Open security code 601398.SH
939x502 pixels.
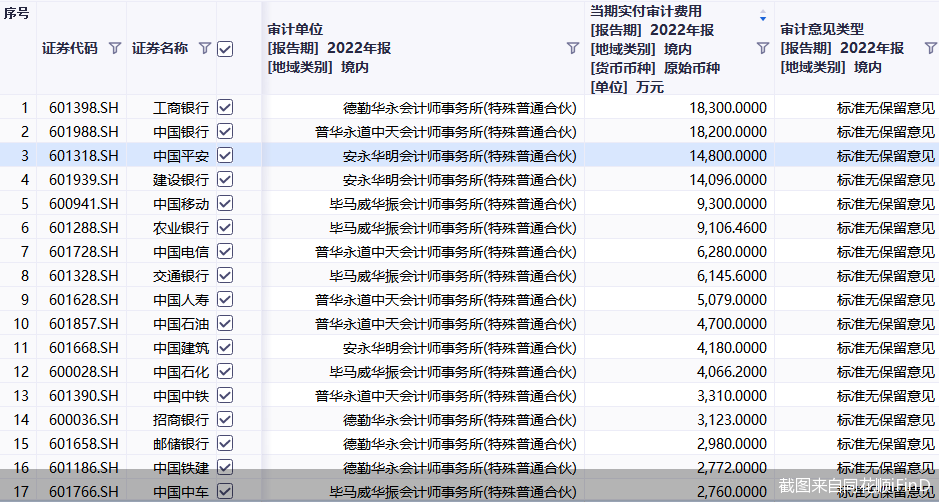click(x=83, y=107)
